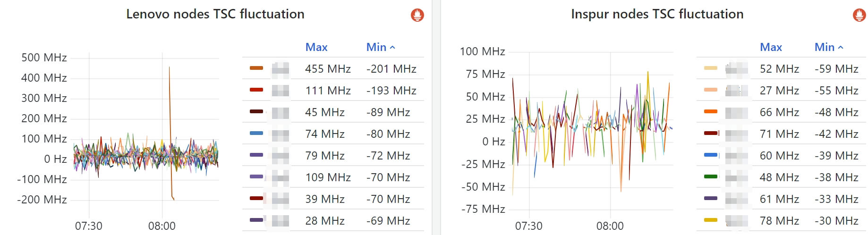The height and width of the screenshot is (235, 868).
Task: Open the Inspur nodes TSC fluctuation title menu
Action: [657, 14]
